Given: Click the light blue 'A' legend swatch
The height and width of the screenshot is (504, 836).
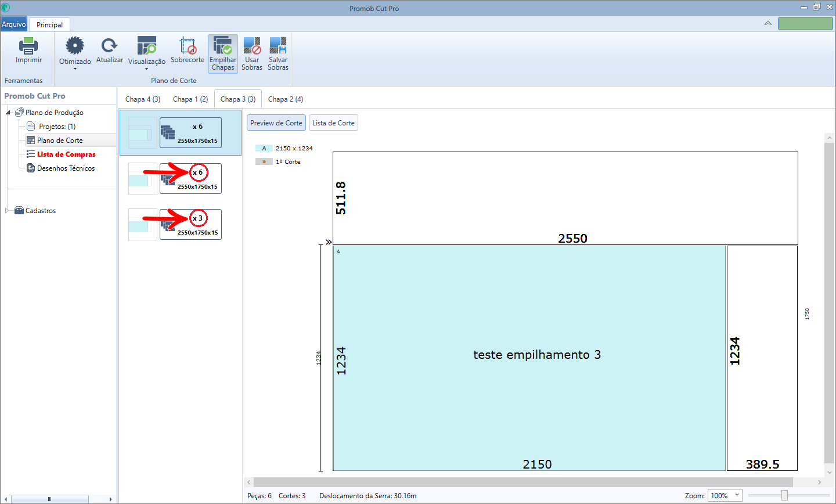Looking at the screenshot, I should pos(264,148).
